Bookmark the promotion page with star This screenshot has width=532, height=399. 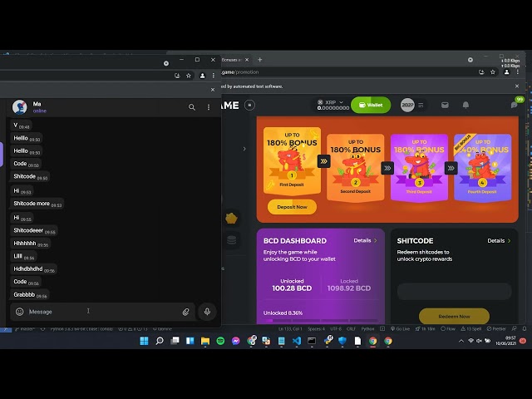tap(493, 72)
